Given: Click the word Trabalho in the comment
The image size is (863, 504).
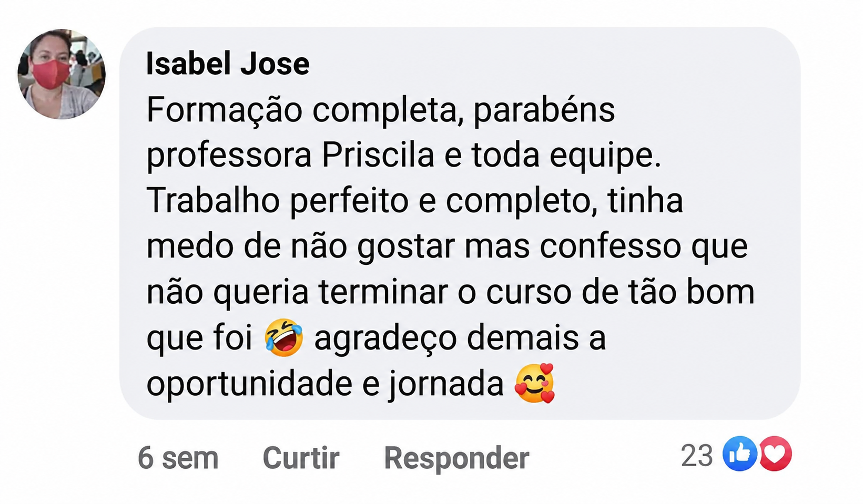Looking at the screenshot, I should click(213, 200).
